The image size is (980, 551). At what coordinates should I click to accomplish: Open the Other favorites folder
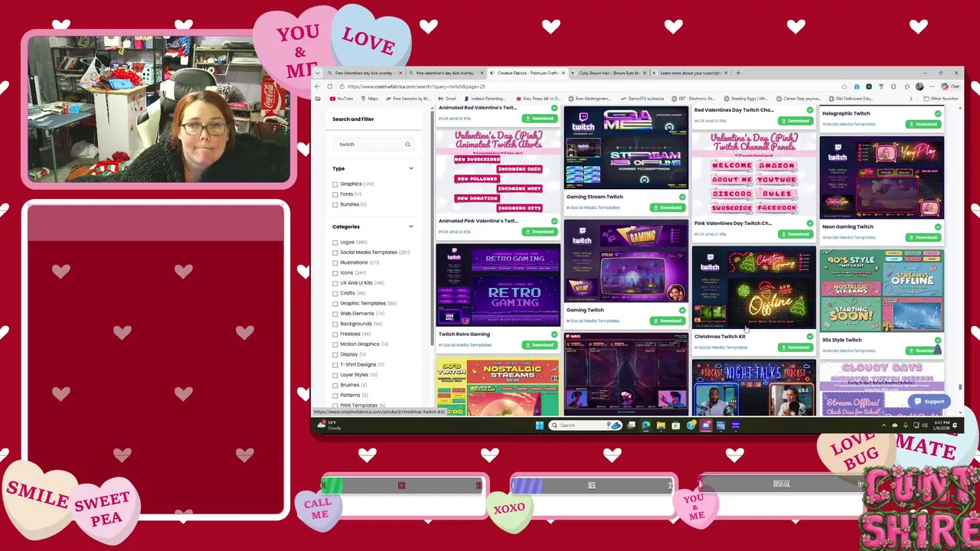941,99
